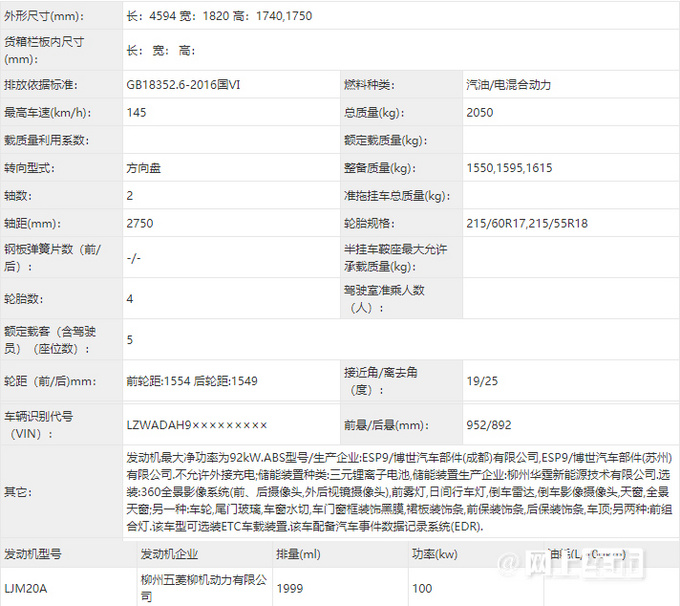Click the 接近角/离去角 label
680x606 pixels.
pos(380,381)
